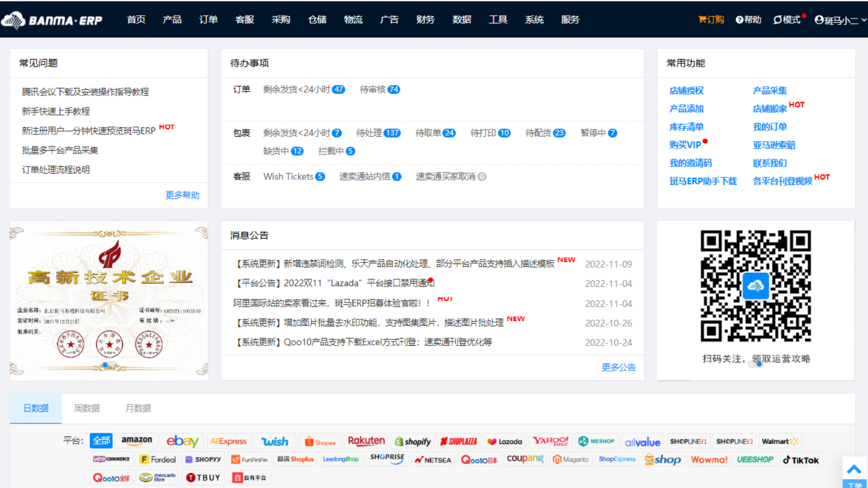868x488 pixels.
Task: Open the 订购 cart link
Action: point(711,20)
